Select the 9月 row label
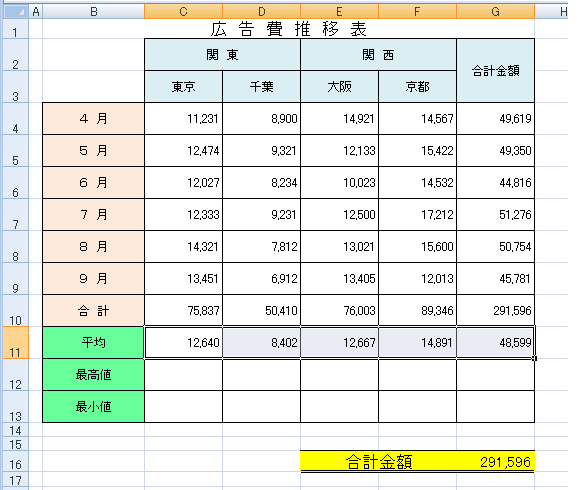 93,278
